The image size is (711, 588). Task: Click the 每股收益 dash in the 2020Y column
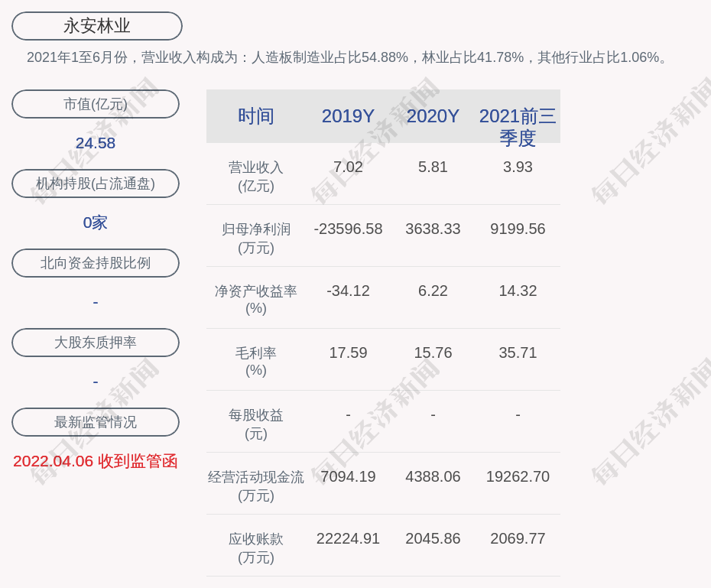[x=433, y=414]
